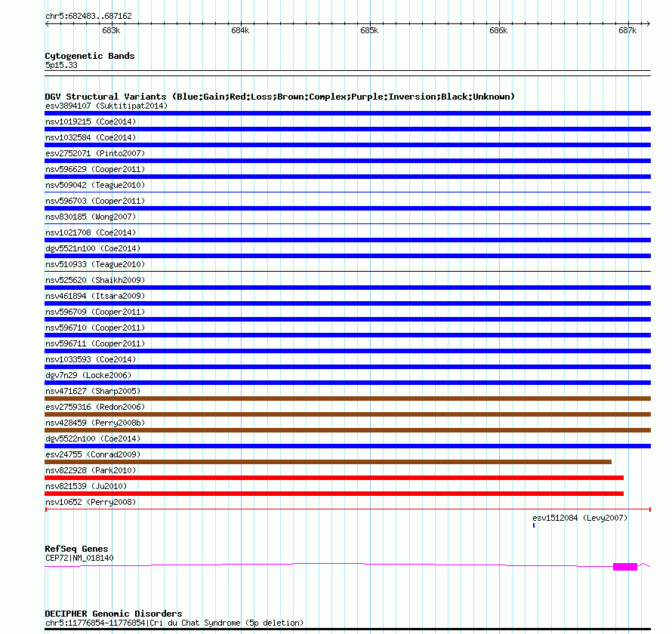Click nsv822928 (Park2010) label

point(91,470)
